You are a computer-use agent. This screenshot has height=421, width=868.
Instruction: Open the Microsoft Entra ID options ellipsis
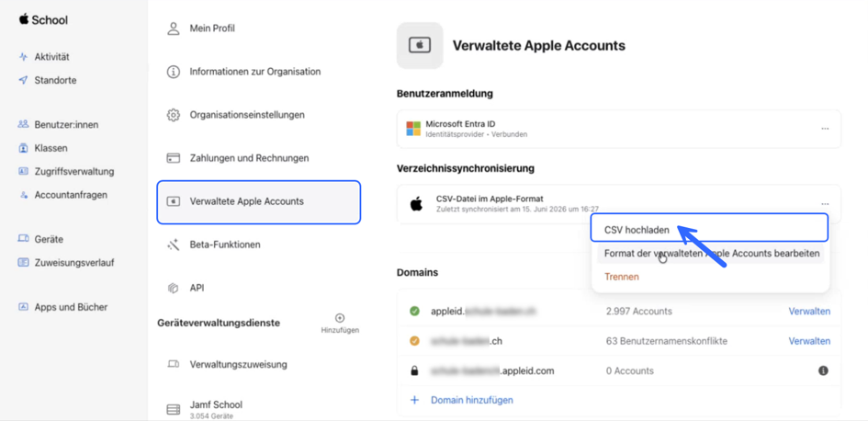pyautogui.click(x=825, y=129)
